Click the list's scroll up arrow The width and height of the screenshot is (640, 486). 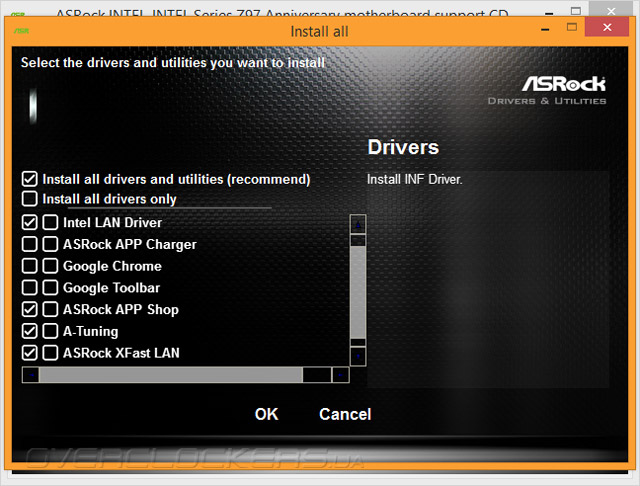pyautogui.click(x=358, y=224)
